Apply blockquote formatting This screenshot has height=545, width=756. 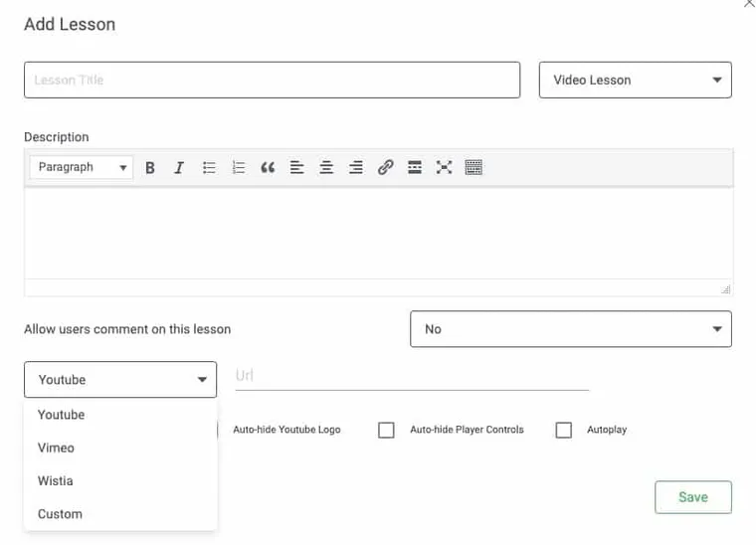point(268,168)
